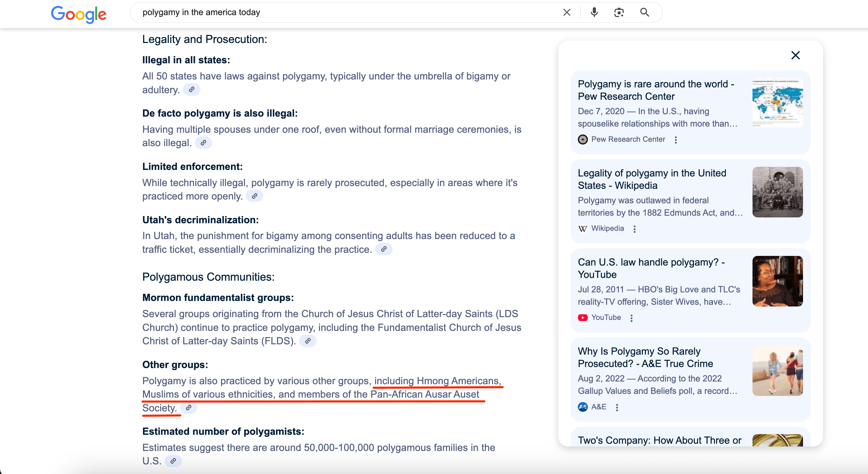Click the 'A&E' source name

pyautogui.click(x=599, y=407)
